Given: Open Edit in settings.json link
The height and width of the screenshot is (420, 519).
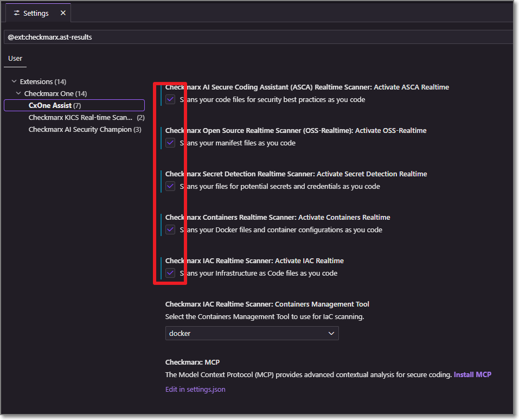Looking at the screenshot, I should 195,389.
